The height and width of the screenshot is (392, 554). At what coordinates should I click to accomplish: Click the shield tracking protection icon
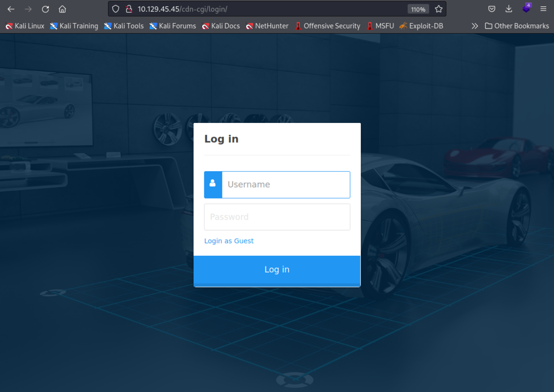coord(115,9)
